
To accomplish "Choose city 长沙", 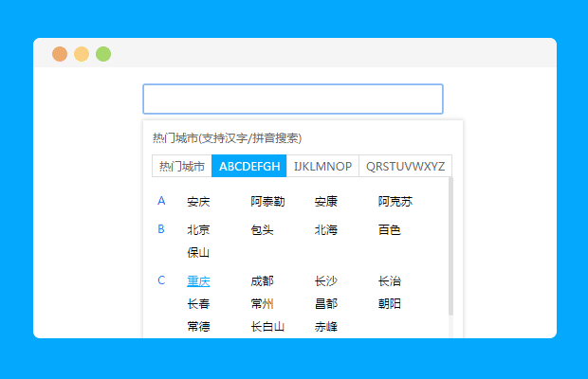I will [326, 280].
